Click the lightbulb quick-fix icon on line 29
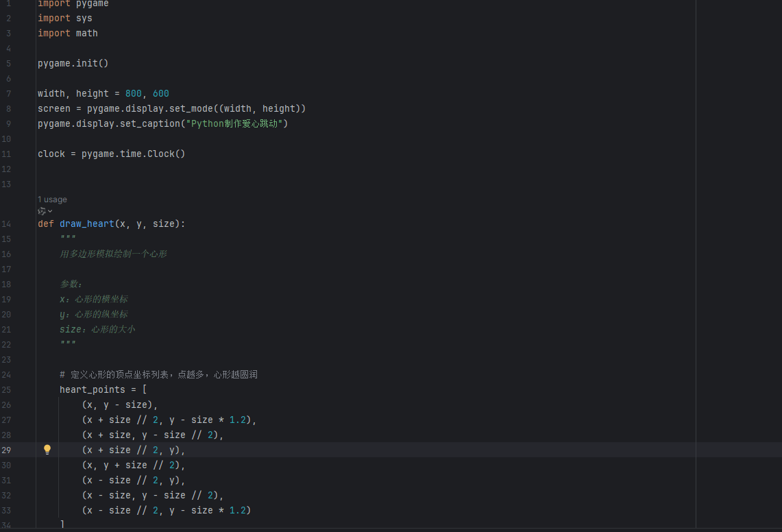 47,449
